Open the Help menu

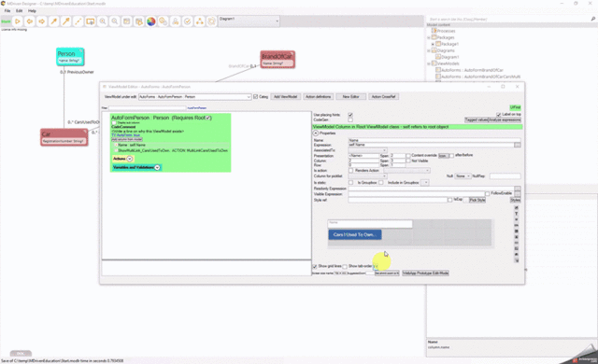coord(32,10)
